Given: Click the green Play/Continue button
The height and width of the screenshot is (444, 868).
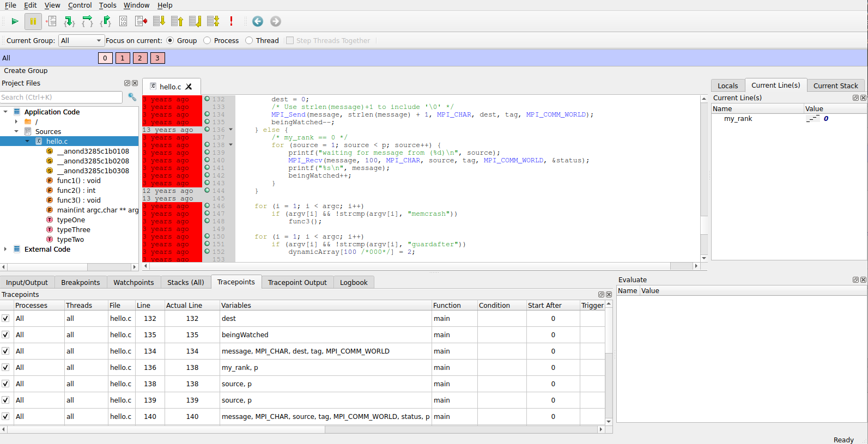Looking at the screenshot, I should [15, 21].
